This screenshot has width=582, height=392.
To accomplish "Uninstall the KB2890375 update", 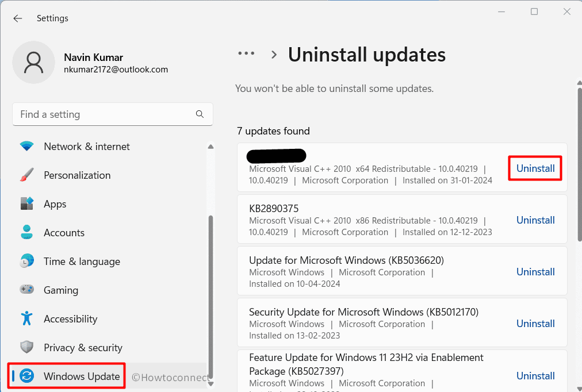I will click(535, 220).
